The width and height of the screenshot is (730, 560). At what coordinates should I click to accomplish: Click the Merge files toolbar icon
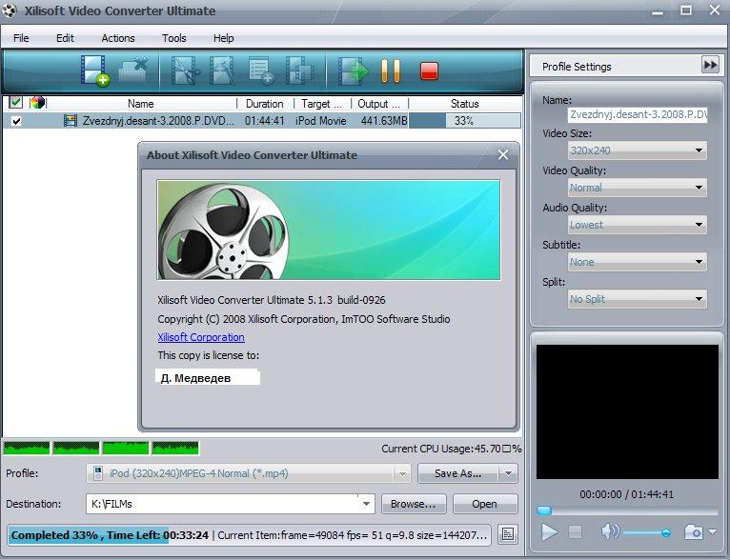coord(299,70)
